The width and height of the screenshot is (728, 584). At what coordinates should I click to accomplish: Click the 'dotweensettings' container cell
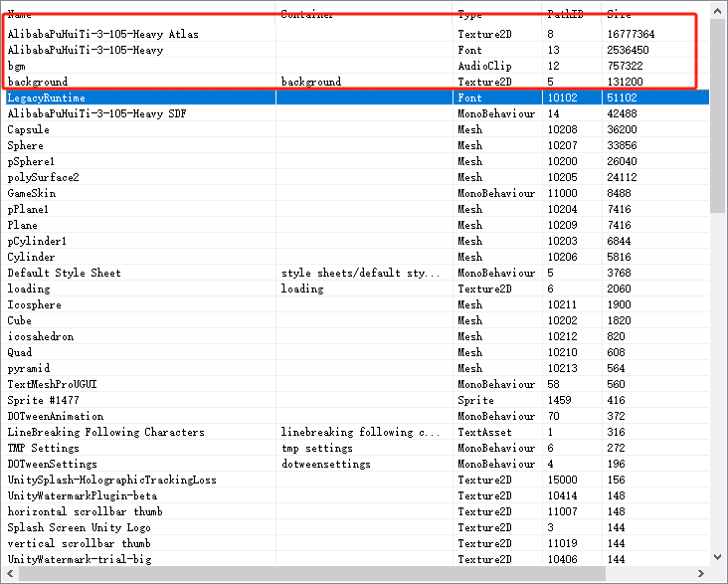coord(326,464)
